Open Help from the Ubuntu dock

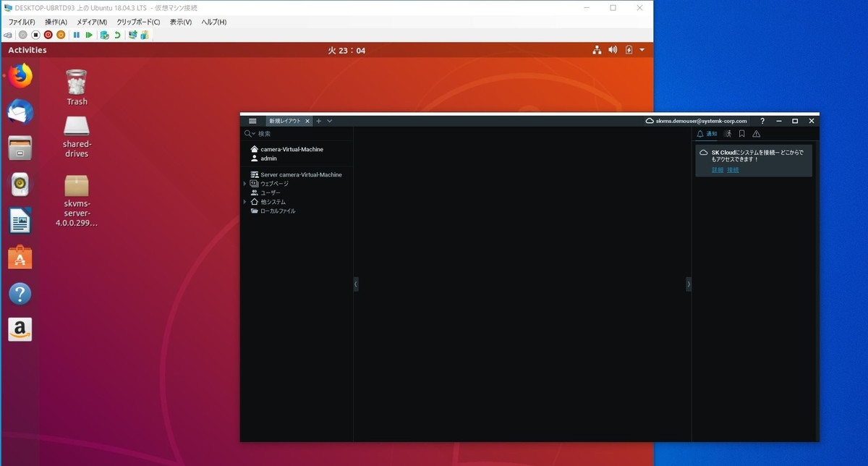coord(20,294)
